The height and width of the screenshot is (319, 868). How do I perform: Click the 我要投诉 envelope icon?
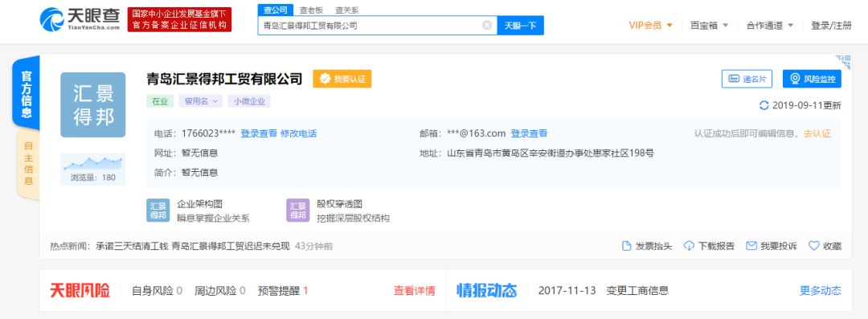point(751,246)
